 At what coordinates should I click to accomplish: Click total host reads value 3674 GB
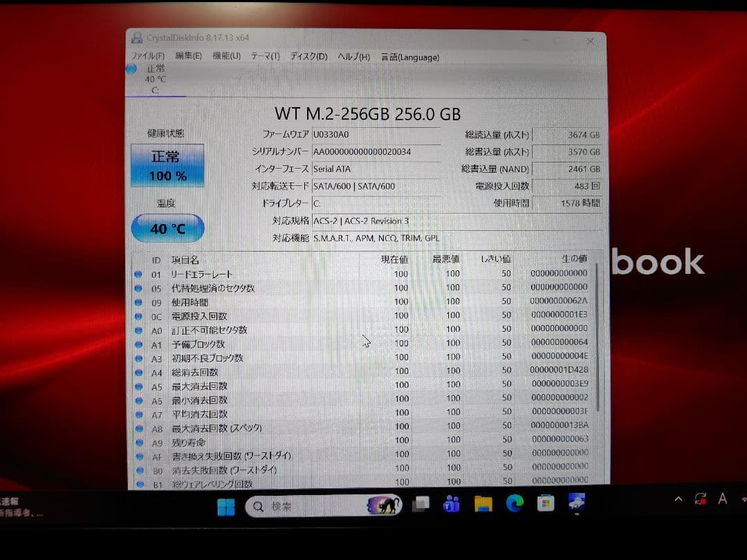(x=567, y=136)
